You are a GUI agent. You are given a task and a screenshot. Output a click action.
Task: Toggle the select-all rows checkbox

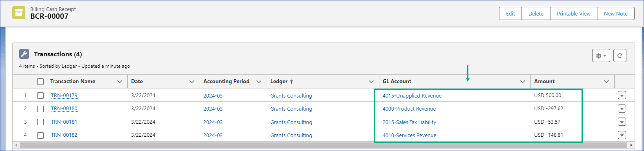(x=40, y=82)
